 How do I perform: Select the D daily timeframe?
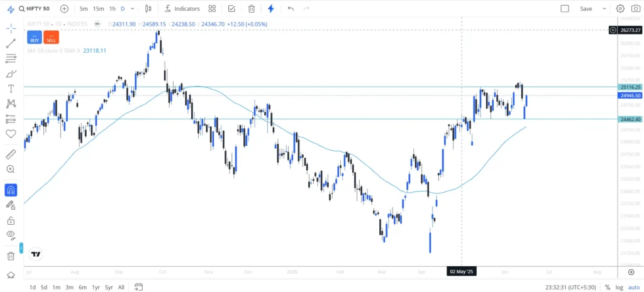click(x=123, y=9)
